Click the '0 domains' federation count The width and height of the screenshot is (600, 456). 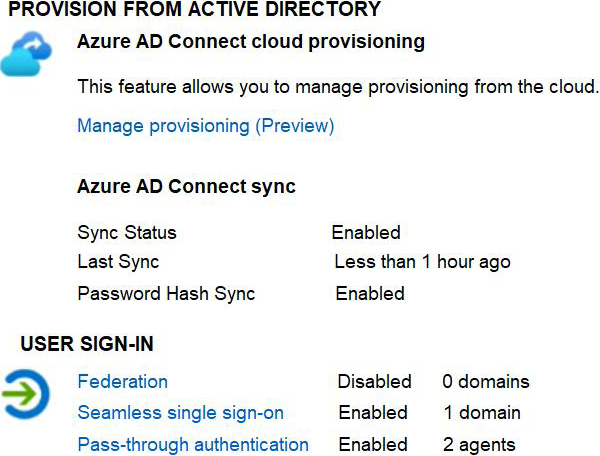point(486,381)
